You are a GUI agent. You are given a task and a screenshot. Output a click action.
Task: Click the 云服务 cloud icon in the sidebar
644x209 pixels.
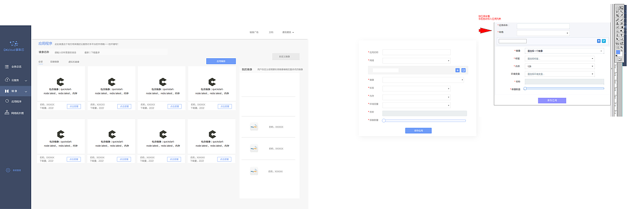click(7, 80)
